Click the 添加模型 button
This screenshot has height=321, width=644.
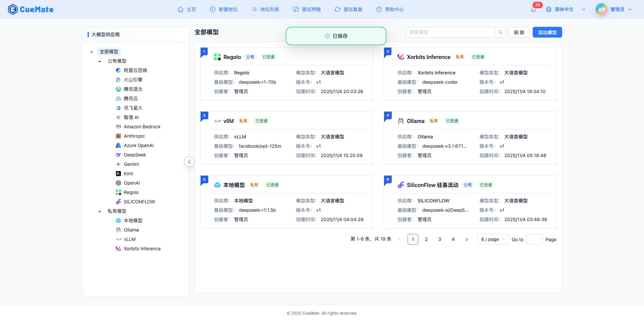click(547, 32)
